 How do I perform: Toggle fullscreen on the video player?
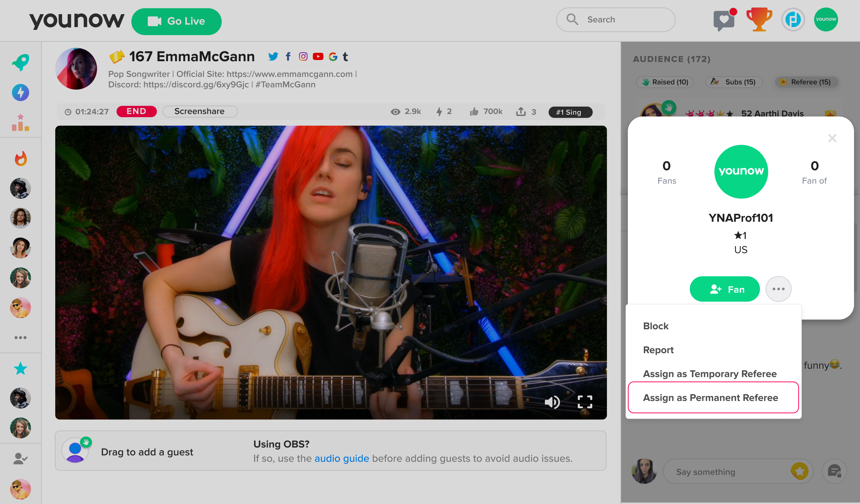(585, 402)
